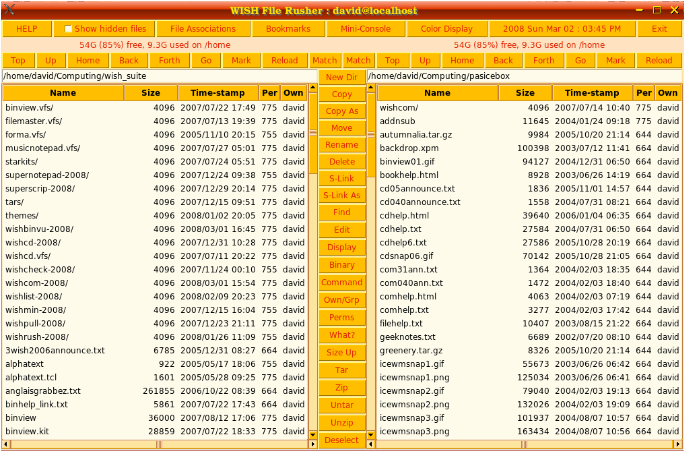Viewport: 684px width, 451px height.
Task: Click the left panel path field wish_suite
Action: coord(159,76)
